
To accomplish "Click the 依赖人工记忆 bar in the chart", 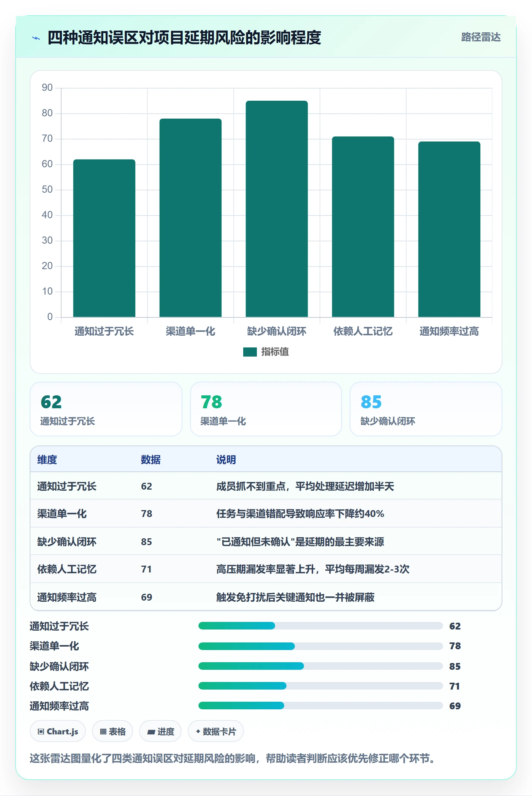I will pyautogui.click(x=363, y=227).
